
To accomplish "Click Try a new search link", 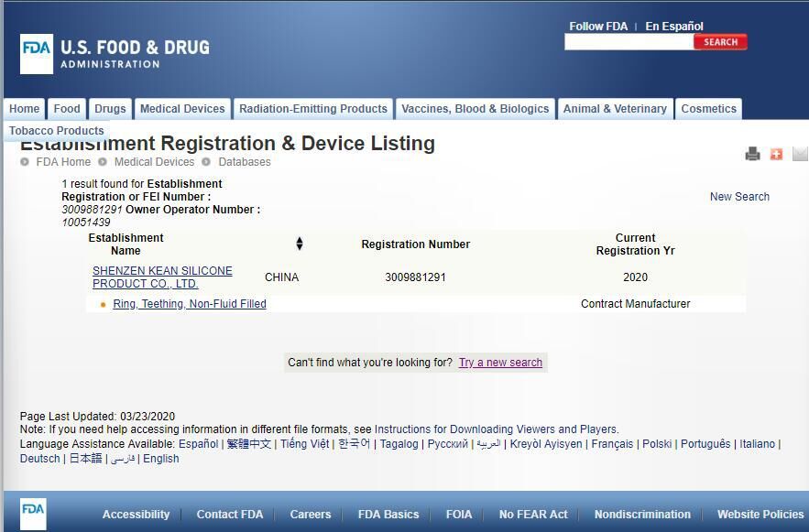I will tap(500, 363).
